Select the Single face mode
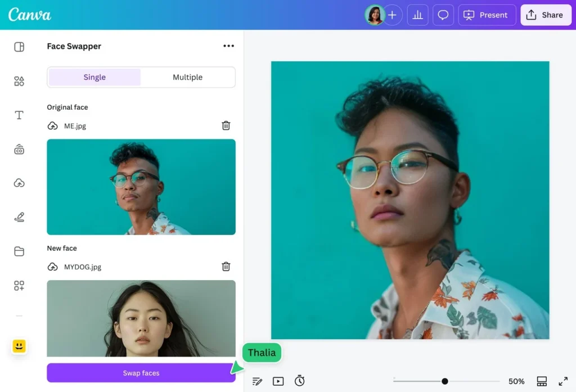Screen dimensions: 576x392 click(x=94, y=77)
